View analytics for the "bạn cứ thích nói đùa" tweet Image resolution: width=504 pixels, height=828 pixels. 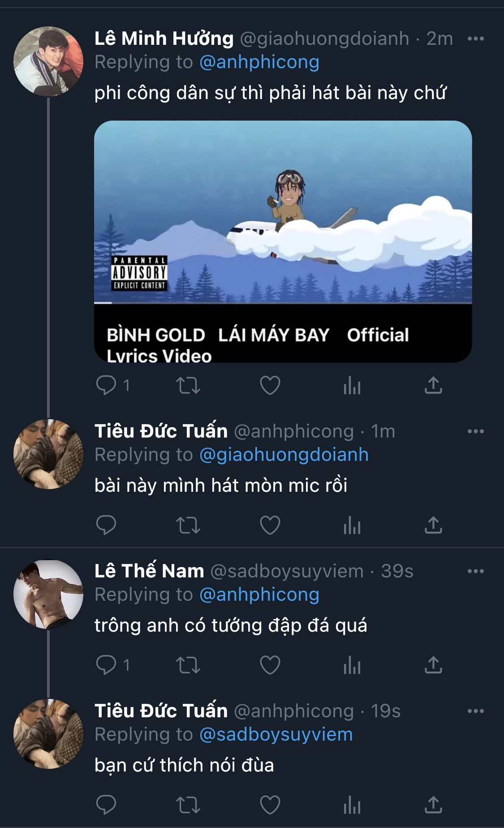point(352,805)
